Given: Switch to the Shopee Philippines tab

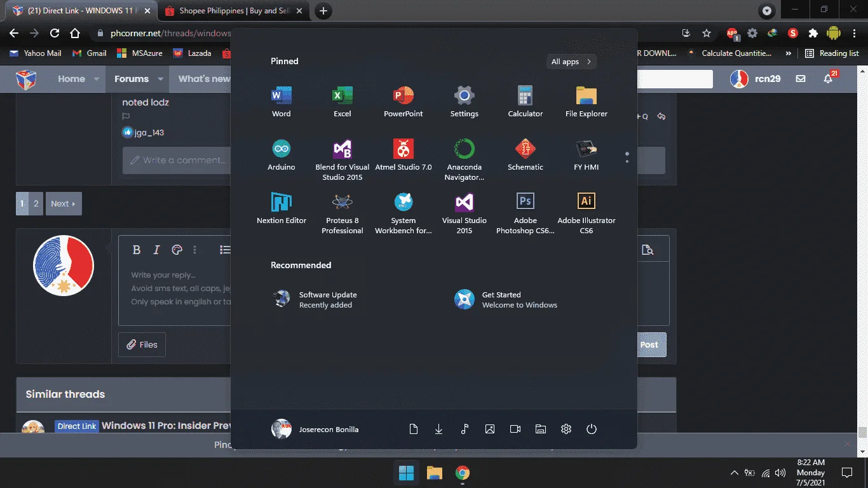Looking at the screenshot, I should [233, 11].
